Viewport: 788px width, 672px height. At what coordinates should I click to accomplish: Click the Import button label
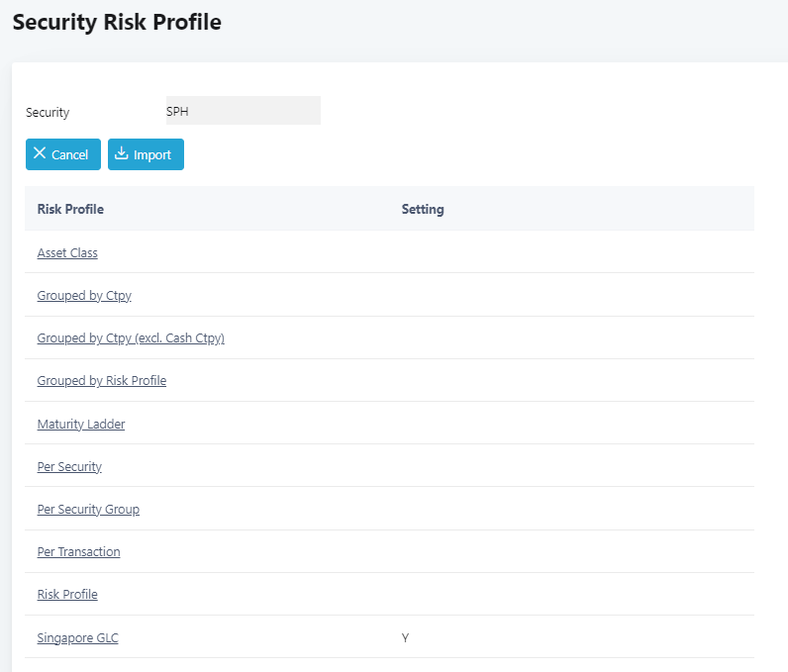(x=152, y=154)
